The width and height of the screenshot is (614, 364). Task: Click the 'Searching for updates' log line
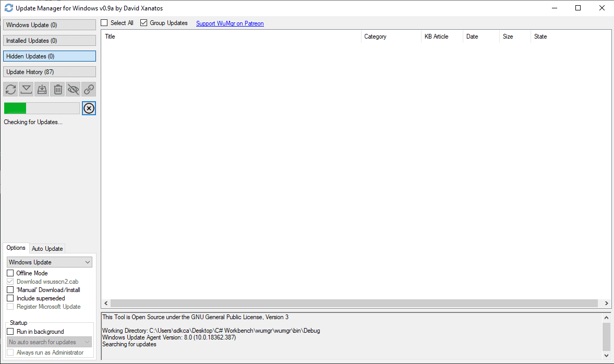point(129,344)
